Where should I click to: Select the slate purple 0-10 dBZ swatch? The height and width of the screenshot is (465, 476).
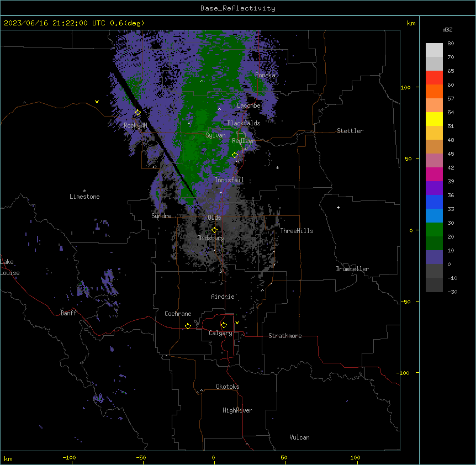coord(434,257)
